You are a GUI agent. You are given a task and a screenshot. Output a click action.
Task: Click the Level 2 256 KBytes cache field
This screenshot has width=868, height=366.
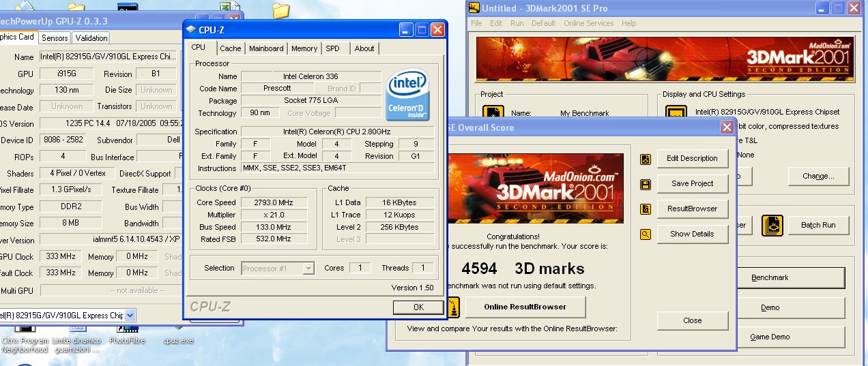[x=401, y=227]
